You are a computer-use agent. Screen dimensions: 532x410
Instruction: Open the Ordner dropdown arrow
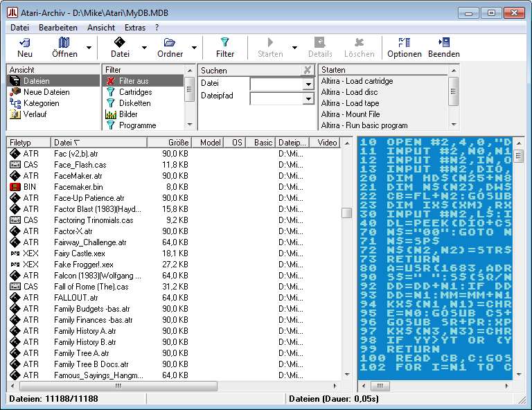(194, 48)
